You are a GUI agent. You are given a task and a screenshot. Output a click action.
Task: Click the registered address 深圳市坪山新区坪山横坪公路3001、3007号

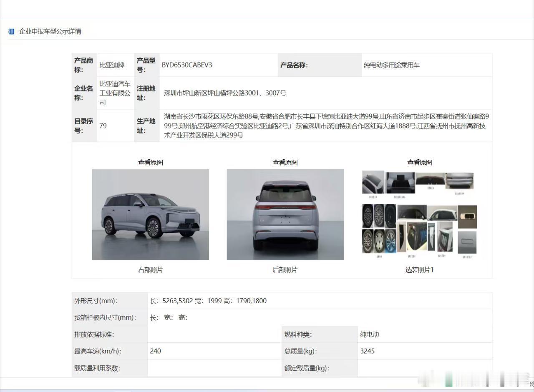pyautogui.click(x=225, y=93)
